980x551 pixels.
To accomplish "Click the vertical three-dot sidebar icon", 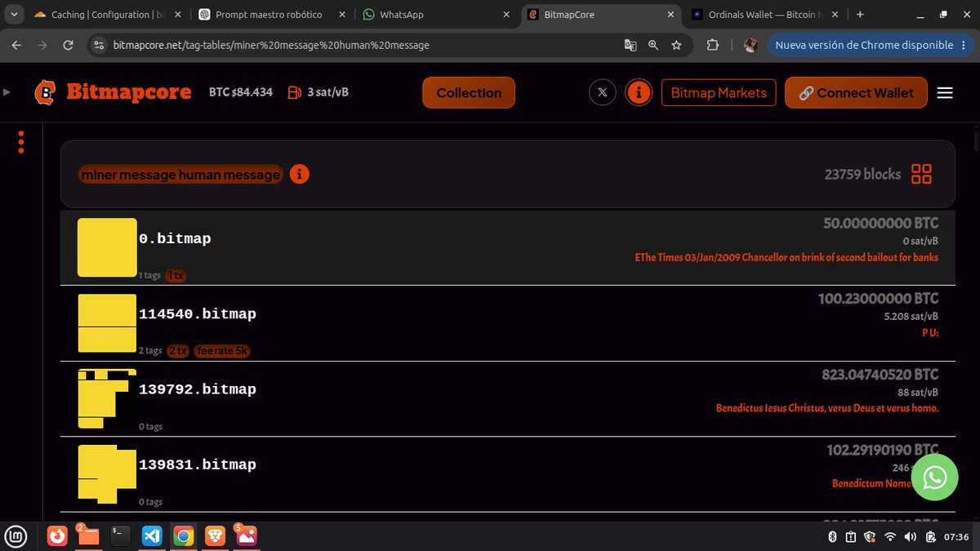I will pyautogui.click(x=21, y=142).
